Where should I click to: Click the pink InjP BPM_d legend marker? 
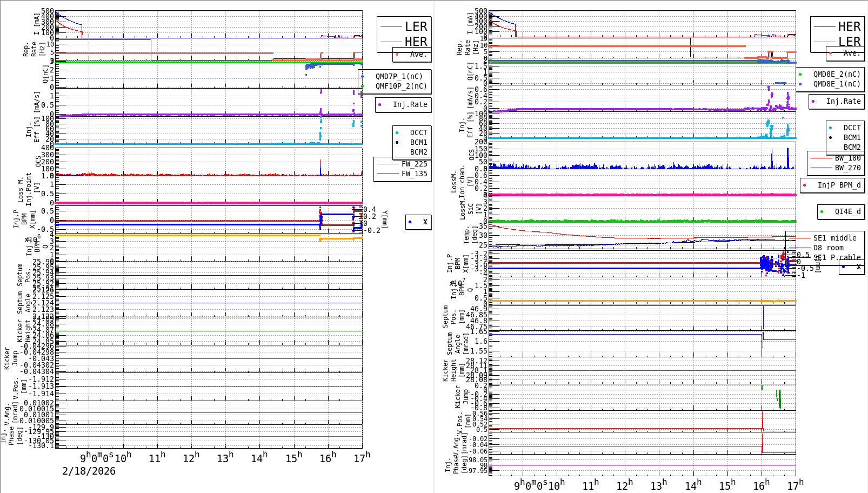[805, 185]
